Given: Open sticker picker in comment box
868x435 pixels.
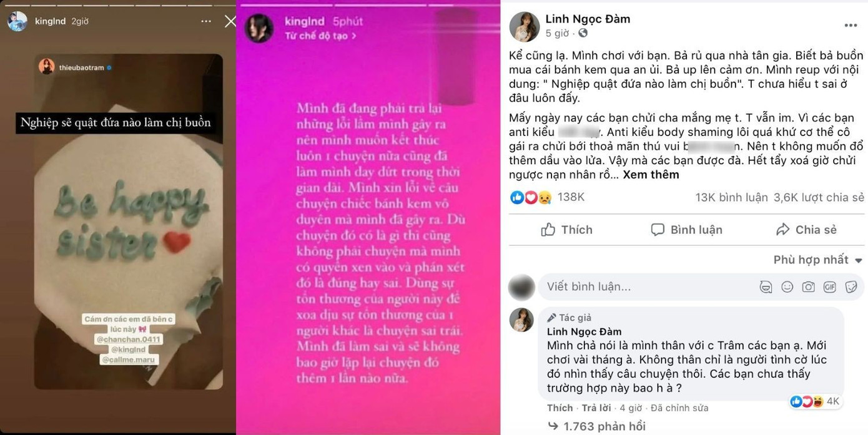Looking at the screenshot, I should (851, 287).
